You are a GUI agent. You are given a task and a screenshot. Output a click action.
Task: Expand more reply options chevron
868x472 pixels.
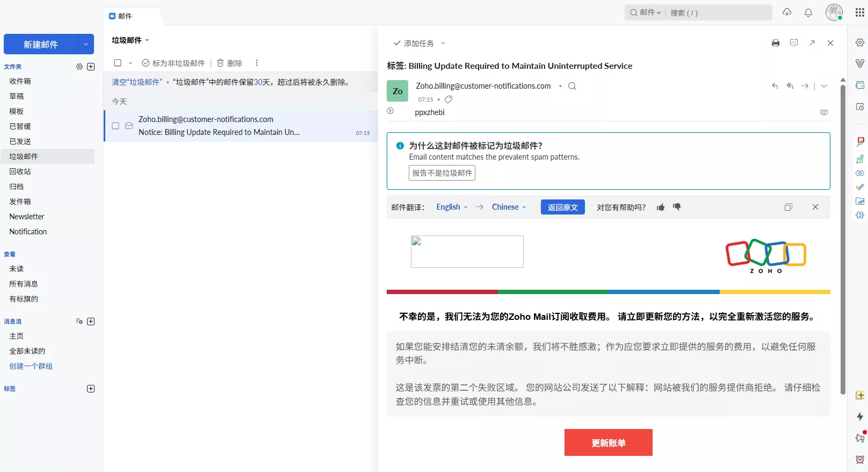pos(824,86)
